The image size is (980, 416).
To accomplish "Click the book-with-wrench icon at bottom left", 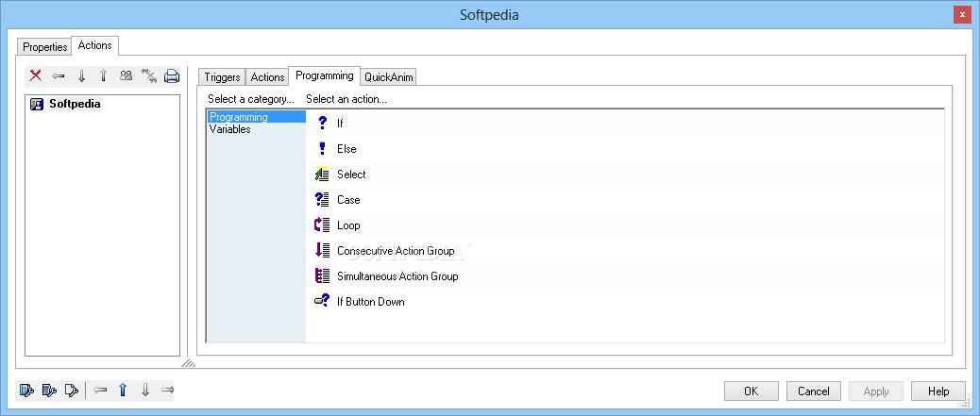I will coord(26,391).
